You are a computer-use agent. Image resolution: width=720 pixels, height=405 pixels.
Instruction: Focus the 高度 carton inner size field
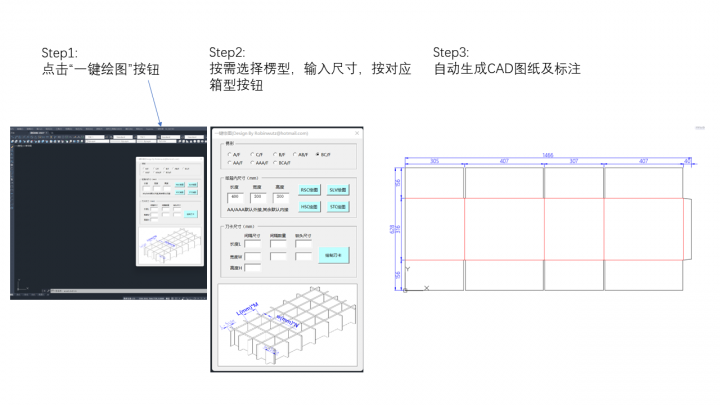click(x=281, y=197)
